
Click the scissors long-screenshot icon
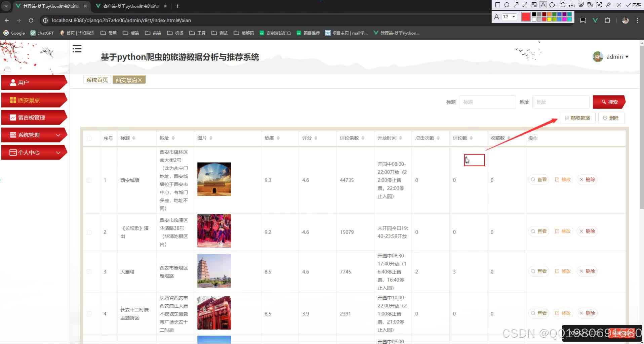click(581, 5)
